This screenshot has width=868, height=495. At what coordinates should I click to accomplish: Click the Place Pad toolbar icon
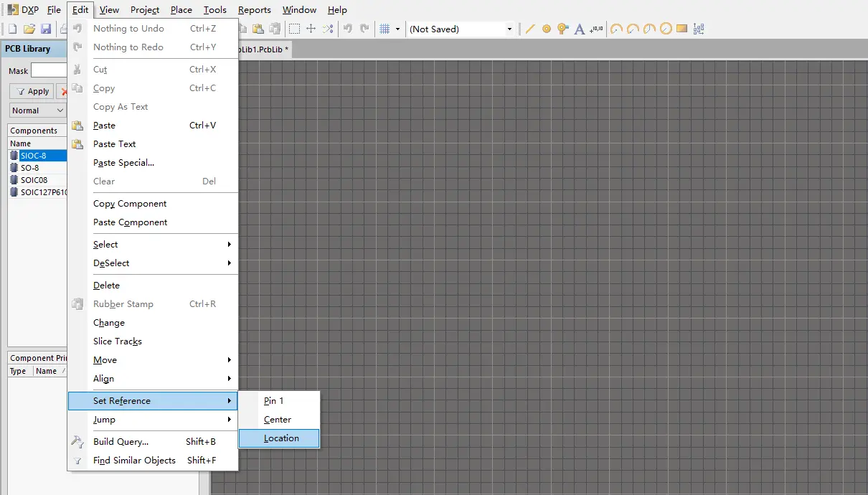[x=546, y=29]
